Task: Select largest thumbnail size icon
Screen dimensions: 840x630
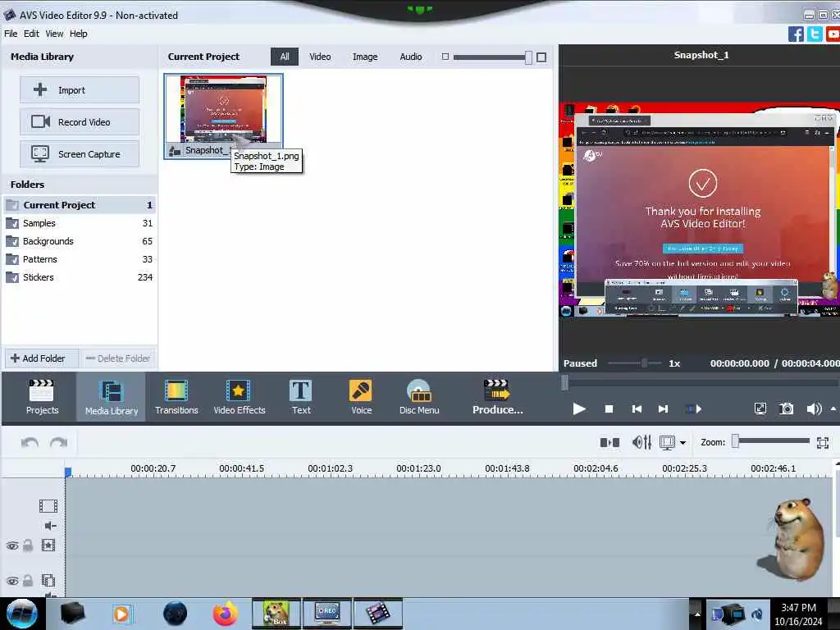Action: point(541,57)
